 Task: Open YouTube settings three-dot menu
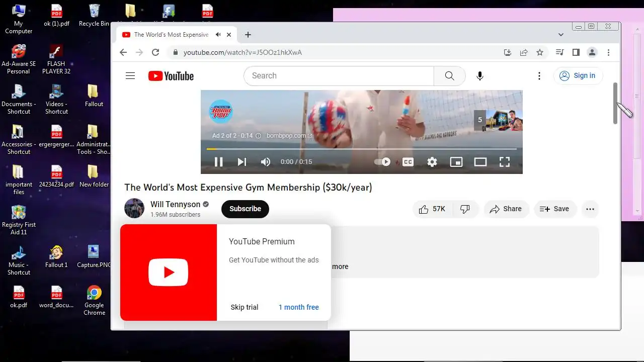539,76
